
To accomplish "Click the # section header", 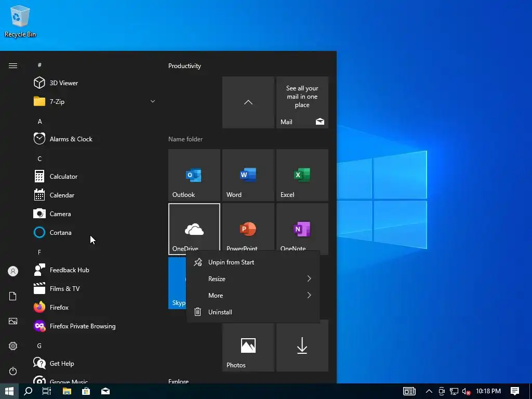I will tap(39, 65).
